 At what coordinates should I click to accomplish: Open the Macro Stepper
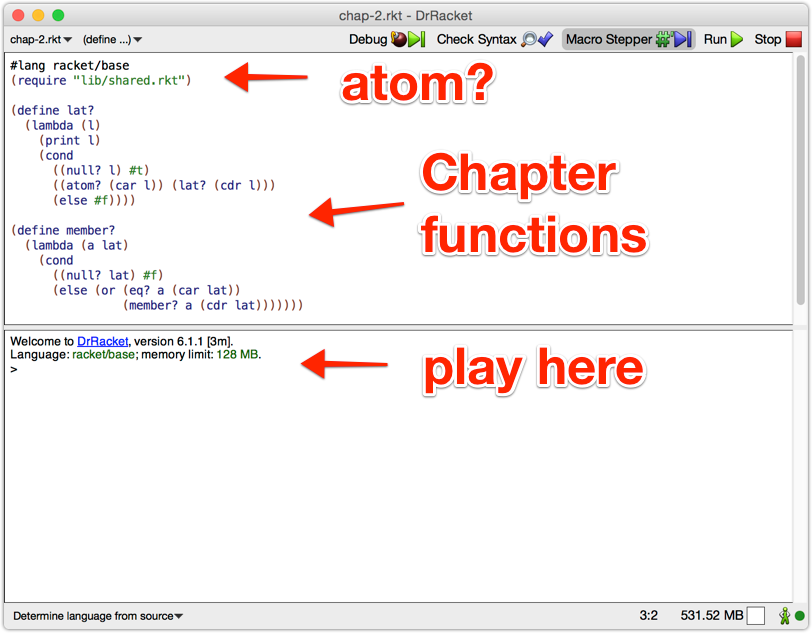pyautogui.click(x=628, y=39)
